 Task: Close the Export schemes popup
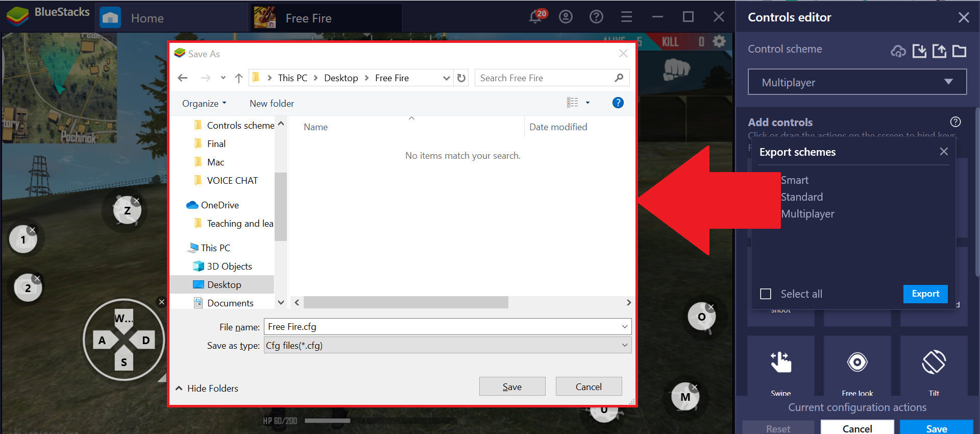(944, 151)
